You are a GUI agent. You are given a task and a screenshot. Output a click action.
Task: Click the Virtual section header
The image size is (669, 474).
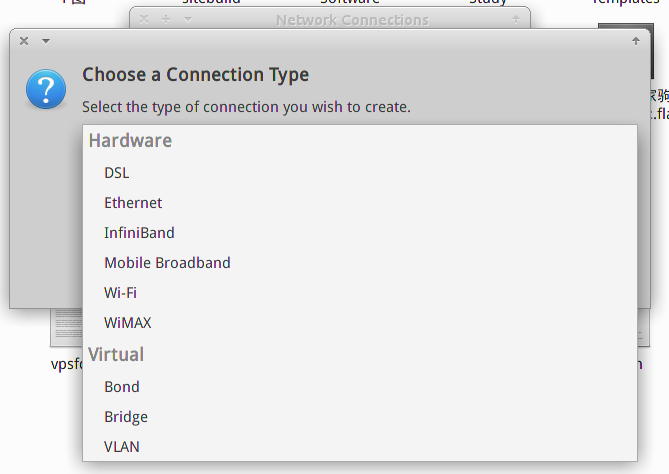[116, 355]
